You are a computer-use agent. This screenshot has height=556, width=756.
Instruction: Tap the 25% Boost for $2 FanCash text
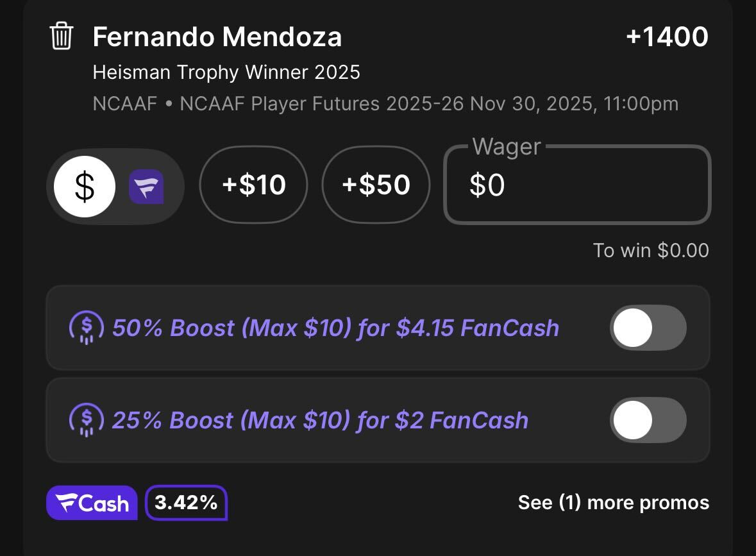click(x=320, y=420)
